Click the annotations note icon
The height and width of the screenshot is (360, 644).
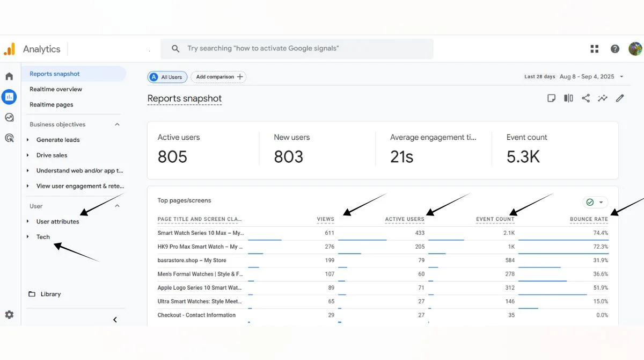coord(551,98)
